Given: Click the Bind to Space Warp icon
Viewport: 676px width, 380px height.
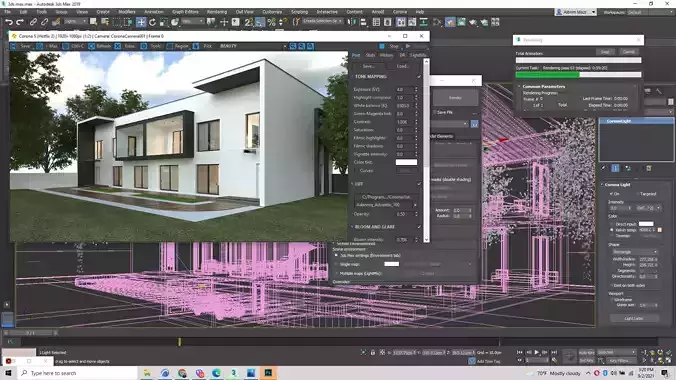Looking at the screenshot, I should (56, 22).
